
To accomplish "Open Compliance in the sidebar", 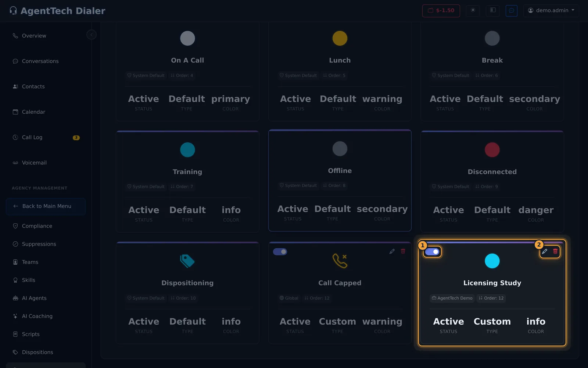I will click(x=46, y=226).
